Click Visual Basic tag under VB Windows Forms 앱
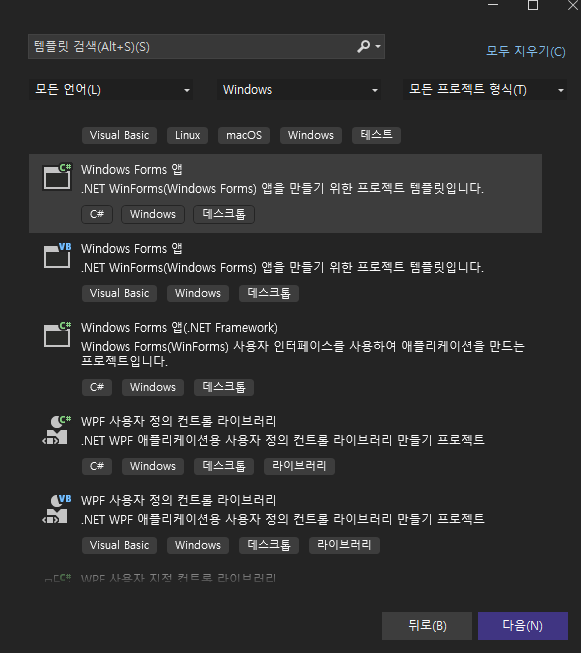This screenshot has height=653, width=581. (x=120, y=293)
